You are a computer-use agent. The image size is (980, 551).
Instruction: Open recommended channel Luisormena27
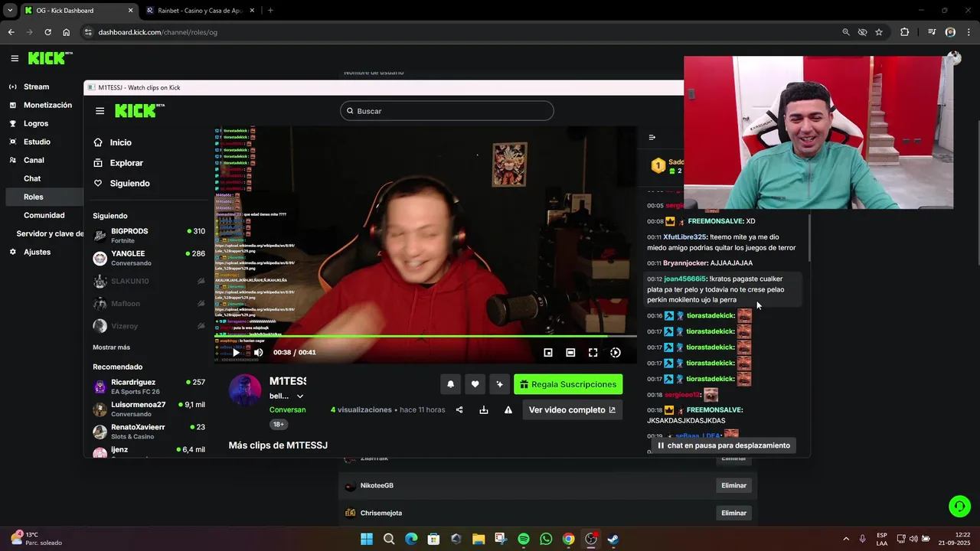149,409
